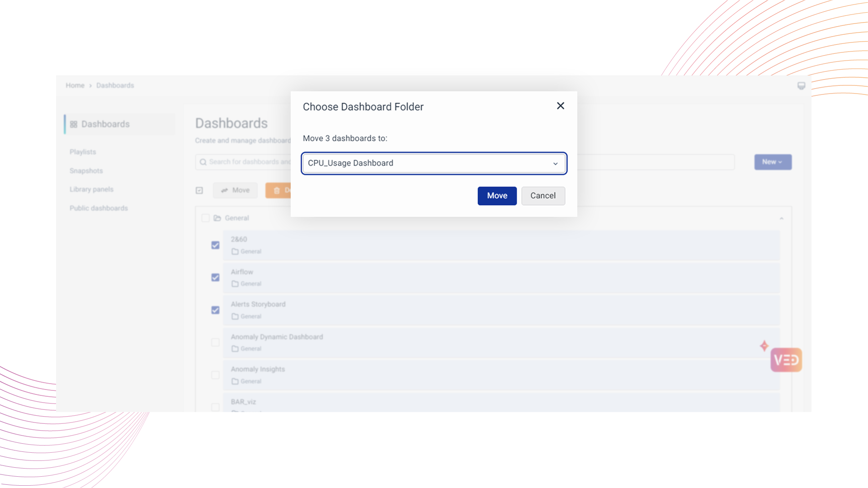Uncheck the Airflow dashboard checkbox
The height and width of the screenshot is (488, 868).
point(215,277)
